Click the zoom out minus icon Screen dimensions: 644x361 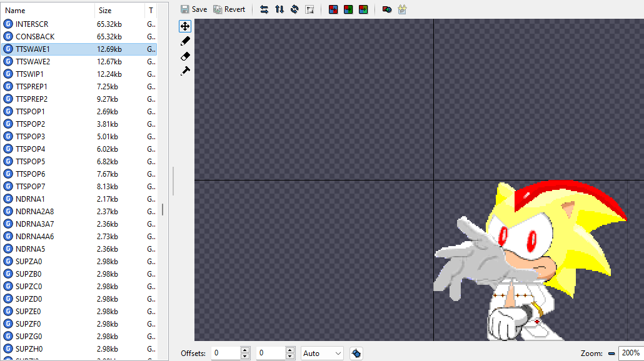[x=611, y=354]
